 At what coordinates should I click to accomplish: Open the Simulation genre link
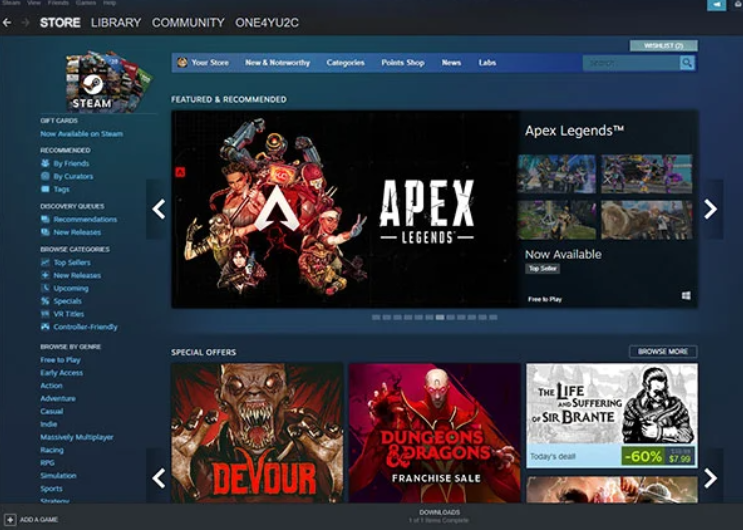(58, 475)
